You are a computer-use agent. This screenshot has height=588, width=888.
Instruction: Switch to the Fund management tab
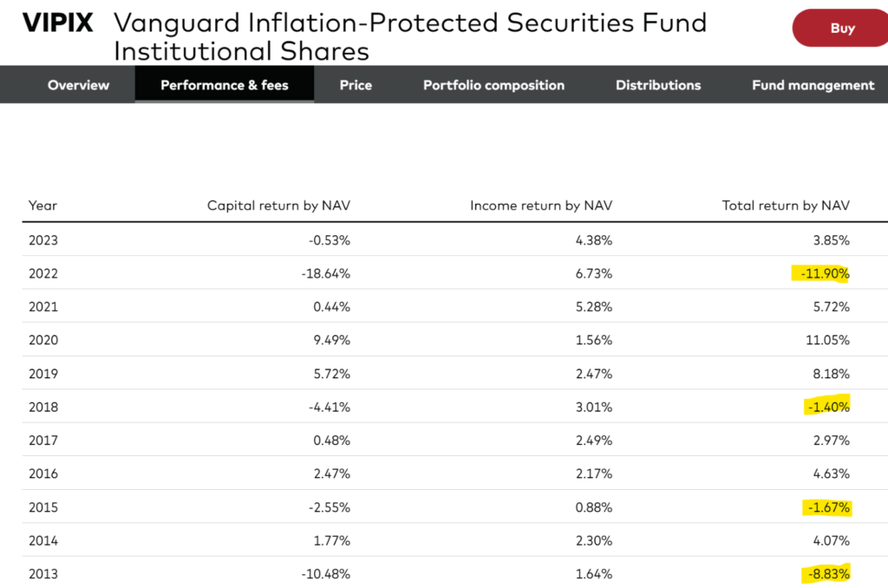click(x=813, y=85)
